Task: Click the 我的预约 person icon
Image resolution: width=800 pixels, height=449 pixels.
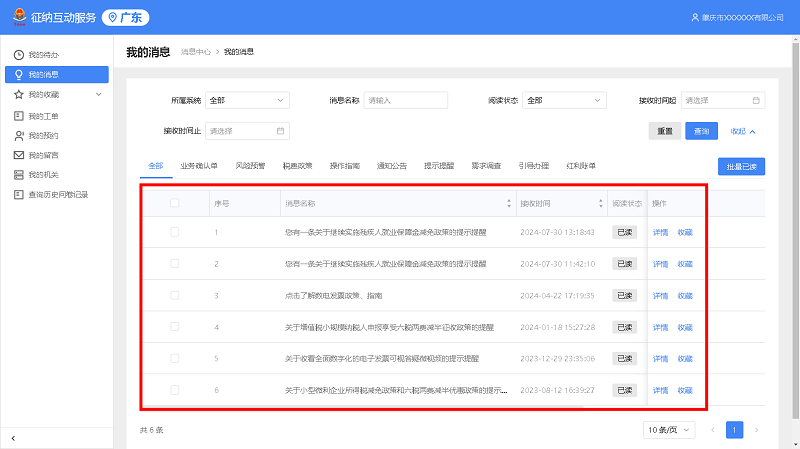Action: click(x=18, y=135)
